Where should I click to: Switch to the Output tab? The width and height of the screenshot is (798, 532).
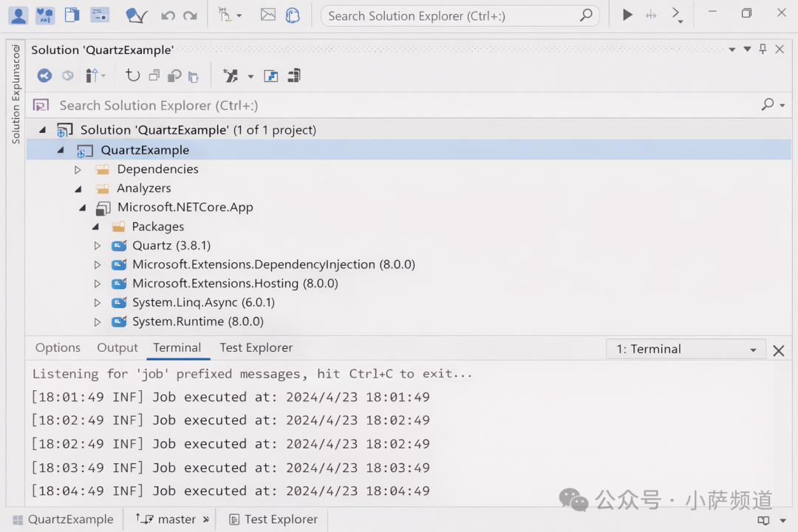coord(117,348)
